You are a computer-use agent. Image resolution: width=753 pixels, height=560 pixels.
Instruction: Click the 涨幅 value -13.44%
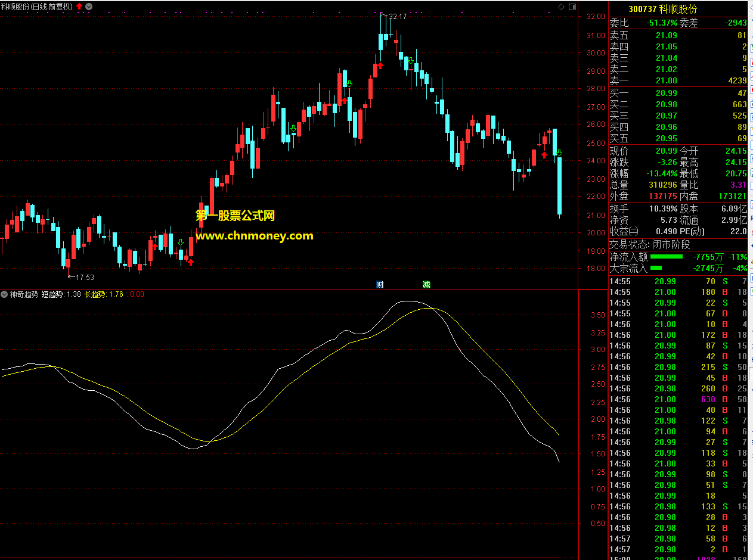(x=662, y=173)
